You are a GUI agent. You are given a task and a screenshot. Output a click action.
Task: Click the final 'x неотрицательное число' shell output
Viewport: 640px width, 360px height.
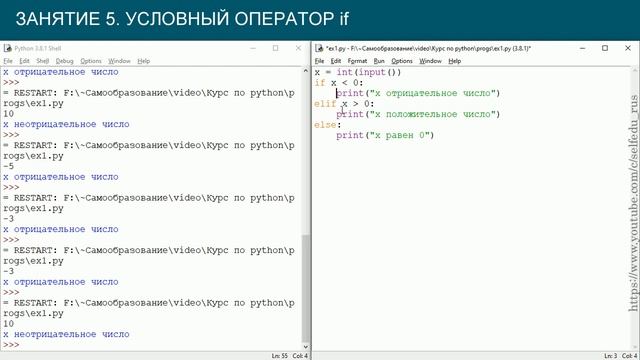pos(66,334)
